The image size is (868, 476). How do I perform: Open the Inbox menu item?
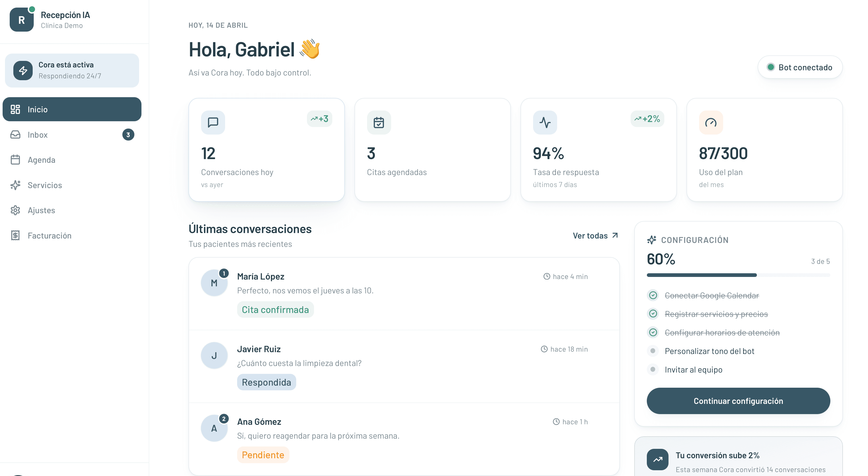(72, 135)
